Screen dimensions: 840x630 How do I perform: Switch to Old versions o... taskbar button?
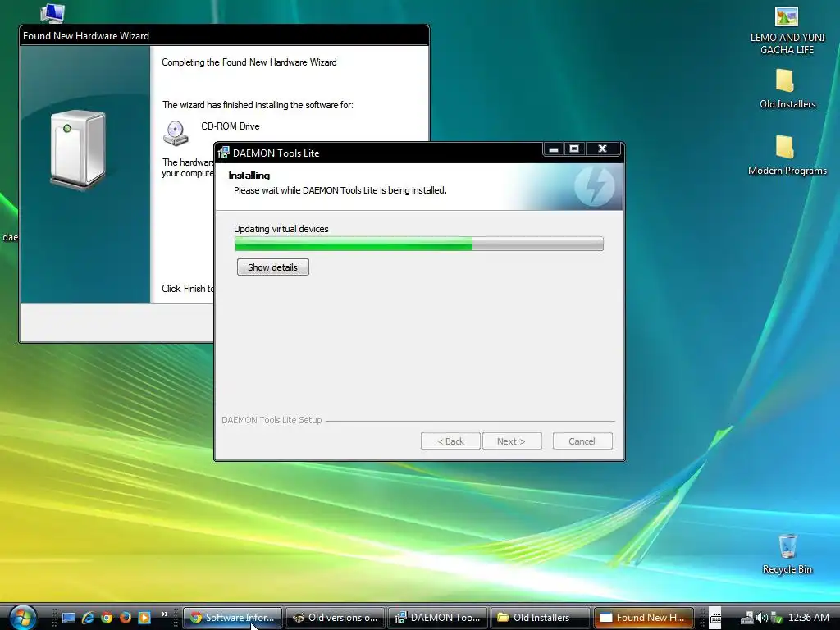click(x=336, y=618)
